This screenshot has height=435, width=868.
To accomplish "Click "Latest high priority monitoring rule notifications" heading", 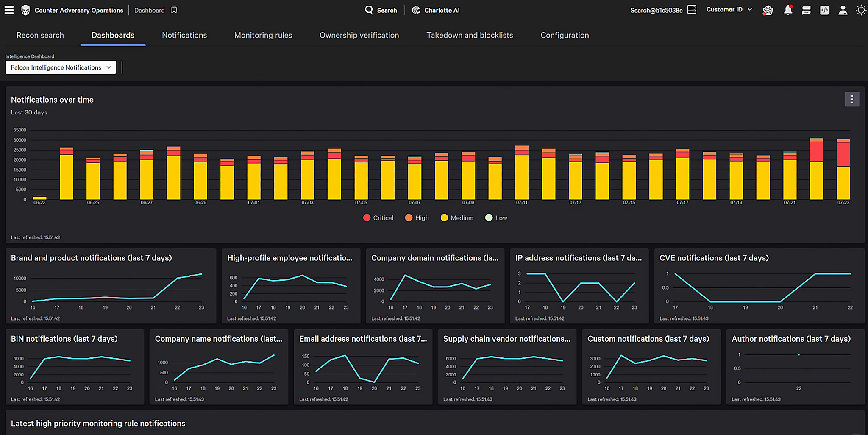I will [98, 423].
